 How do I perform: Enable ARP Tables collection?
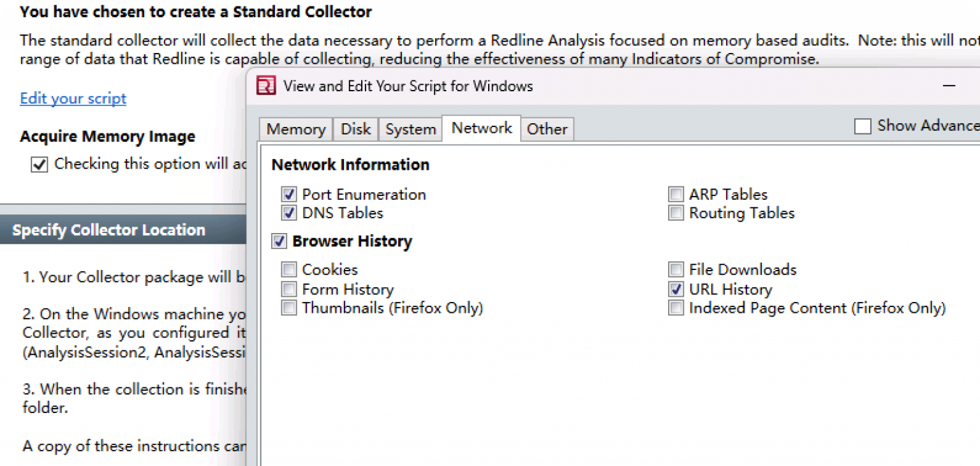click(x=676, y=193)
